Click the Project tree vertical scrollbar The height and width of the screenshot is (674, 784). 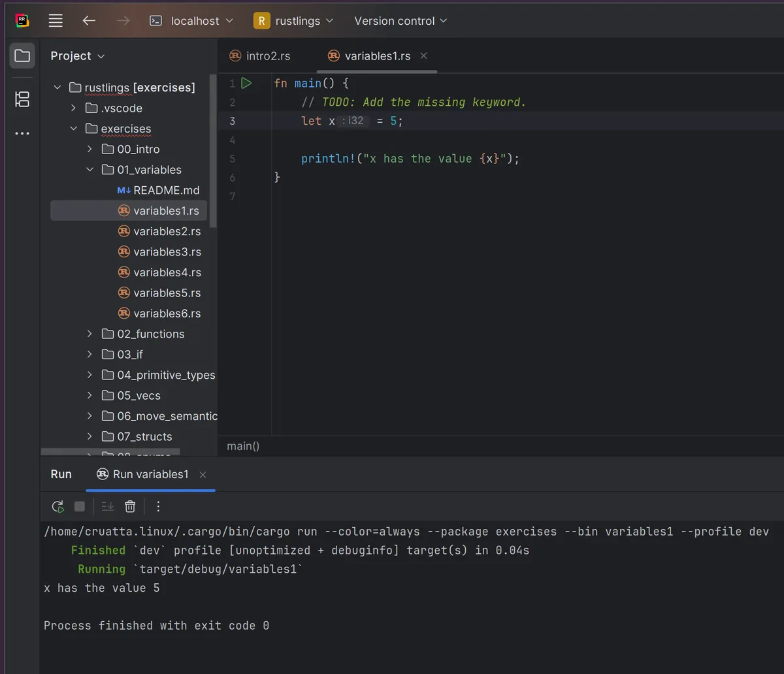(x=214, y=150)
